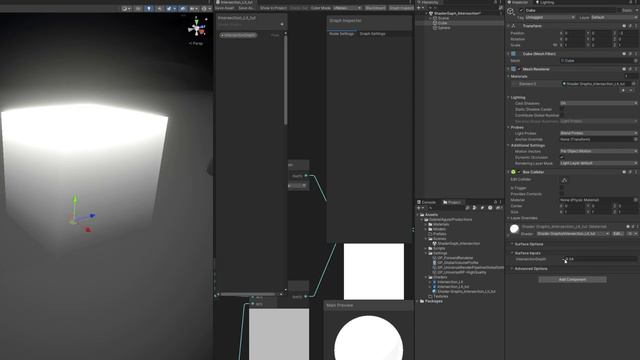Image resolution: width=640 pixels, height=360 pixels.
Task: Lock the Inspector panel
Action: pos(632,2)
